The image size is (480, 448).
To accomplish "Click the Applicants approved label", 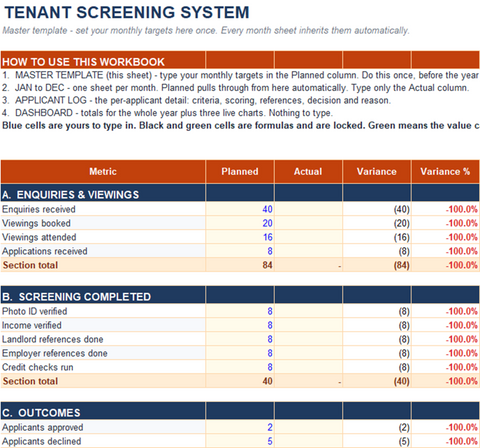I will point(43,427).
